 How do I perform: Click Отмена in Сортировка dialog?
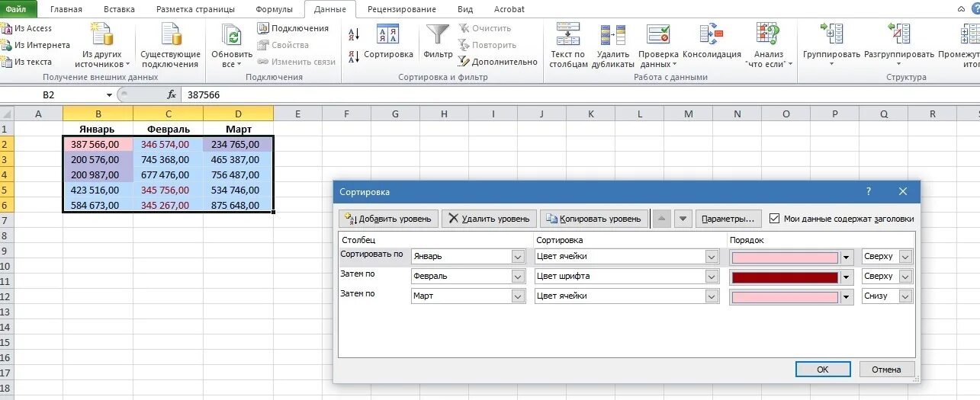[887, 370]
